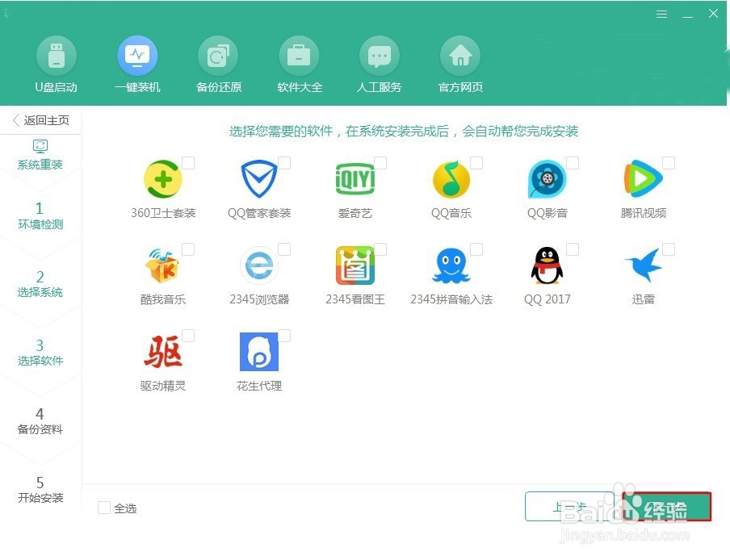
Task: Enable the 全选 checkbox
Action: [x=104, y=508]
